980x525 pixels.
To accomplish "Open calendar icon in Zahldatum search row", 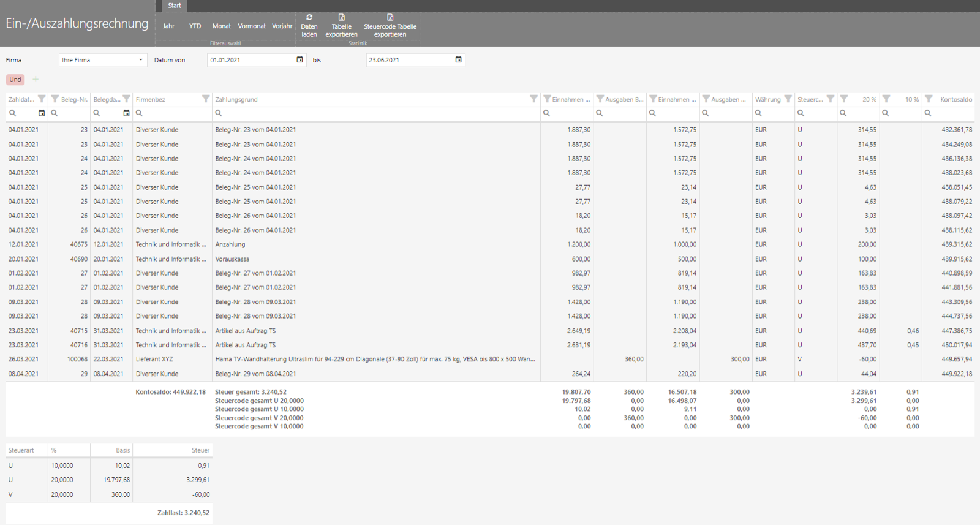I will [x=42, y=113].
